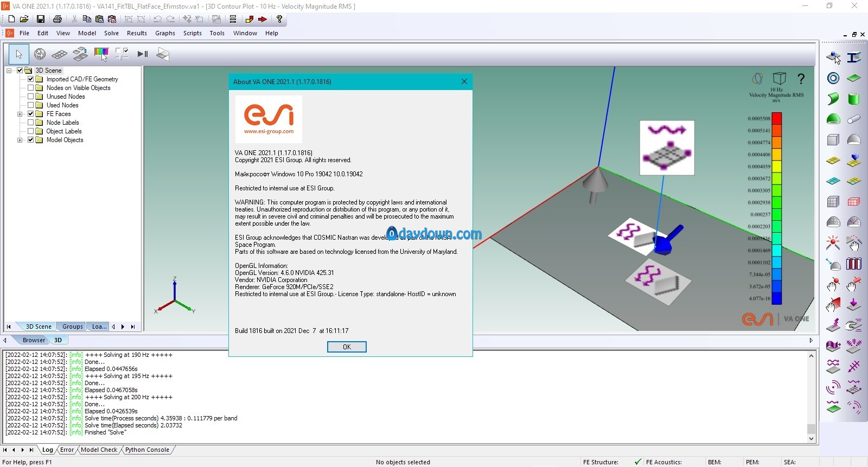
Task: Select the red striped panels icon
Action: 854,264
